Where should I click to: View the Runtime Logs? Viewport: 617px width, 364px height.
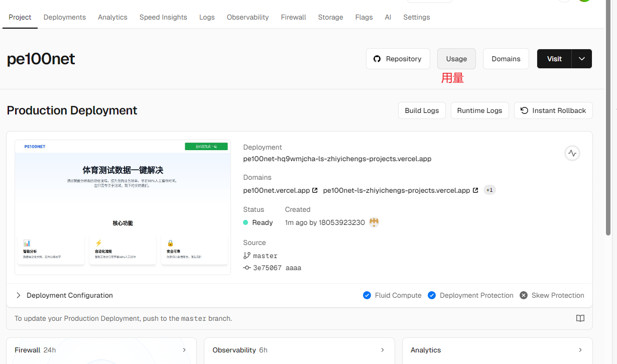click(479, 110)
